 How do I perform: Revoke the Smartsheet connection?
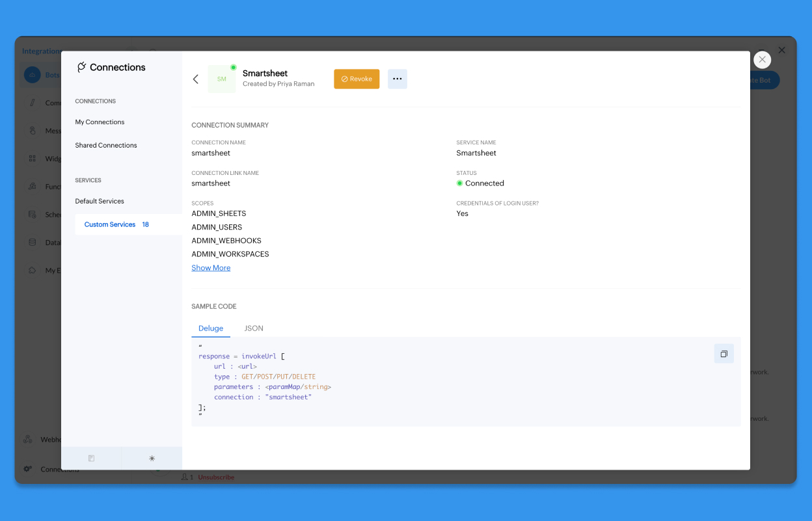pos(357,79)
